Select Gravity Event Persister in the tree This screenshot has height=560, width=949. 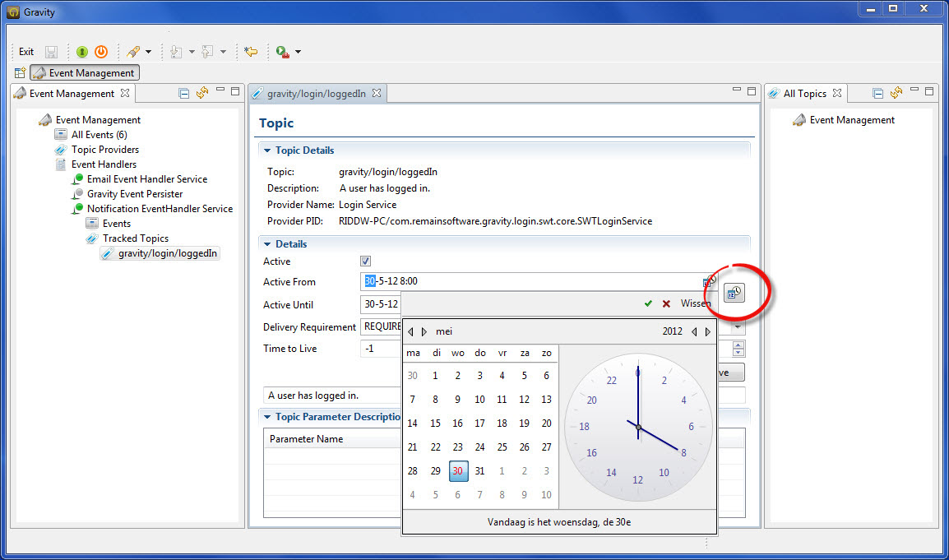coord(135,194)
